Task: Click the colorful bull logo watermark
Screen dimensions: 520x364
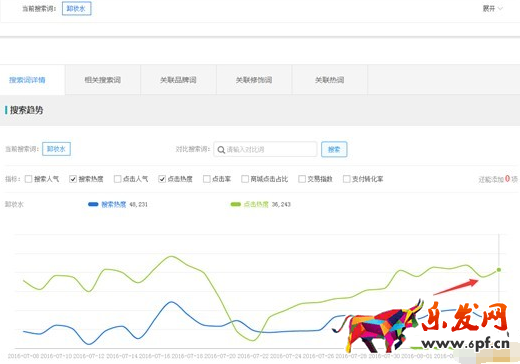Action: point(378,327)
